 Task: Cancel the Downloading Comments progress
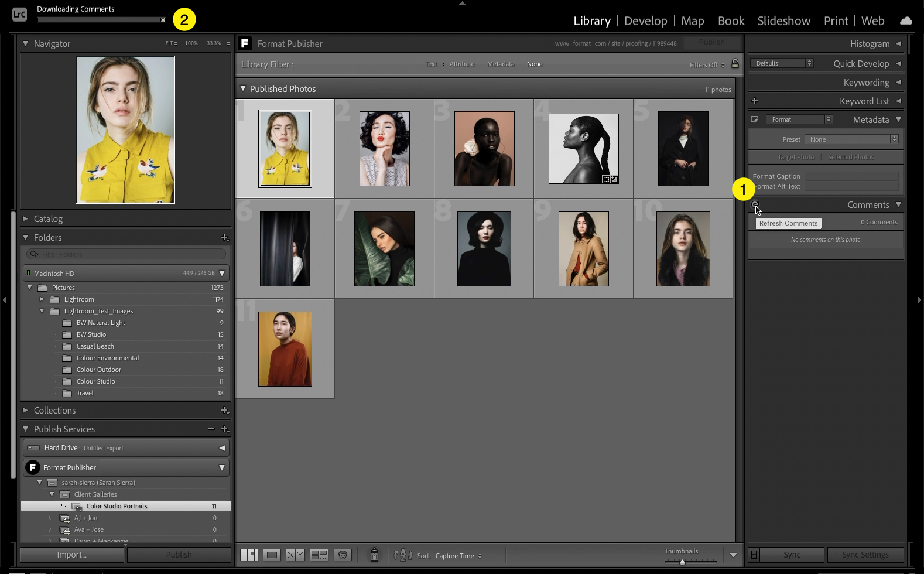click(163, 20)
